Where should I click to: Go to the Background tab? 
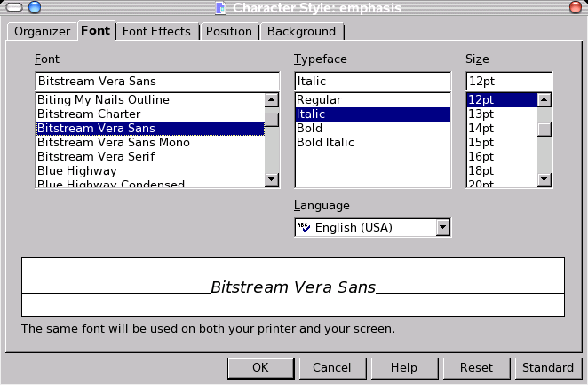tap(301, 31)
